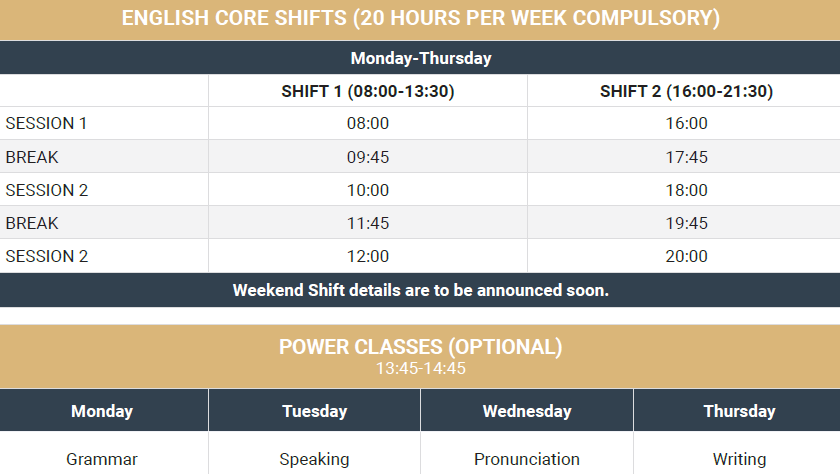Select the Monday-Thursday header row
This screenshot has width=840, height=474.
(x=420, y=58)
